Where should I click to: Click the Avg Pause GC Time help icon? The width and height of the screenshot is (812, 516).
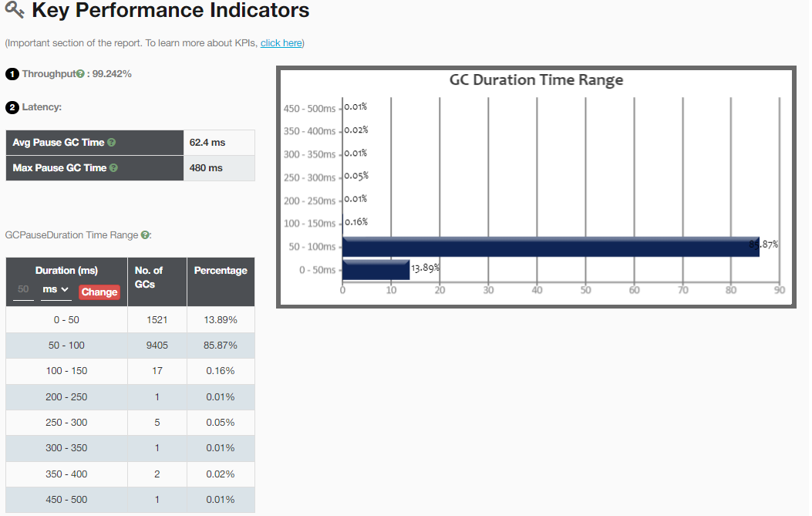[112, 143]
